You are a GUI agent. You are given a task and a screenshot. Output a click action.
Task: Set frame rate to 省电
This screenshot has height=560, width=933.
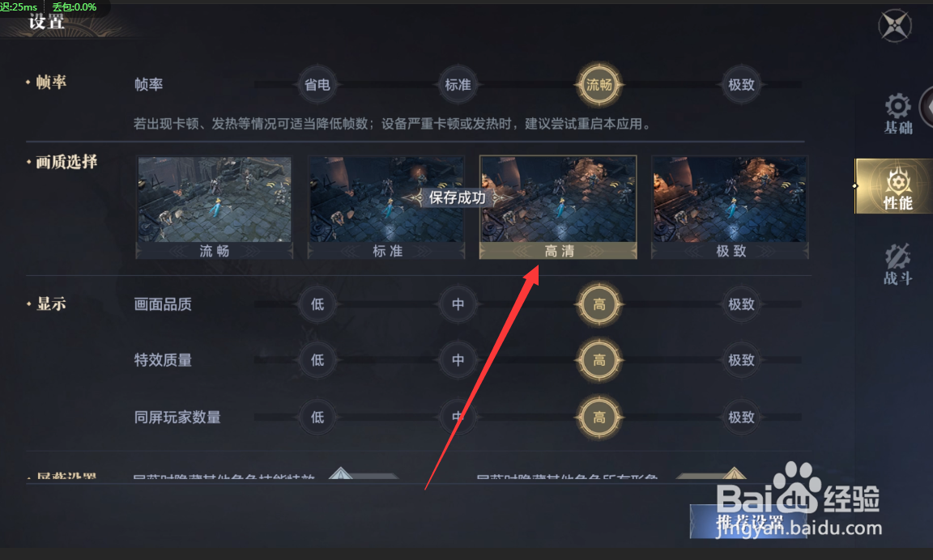pyautogui.click(x=317, y=84)
